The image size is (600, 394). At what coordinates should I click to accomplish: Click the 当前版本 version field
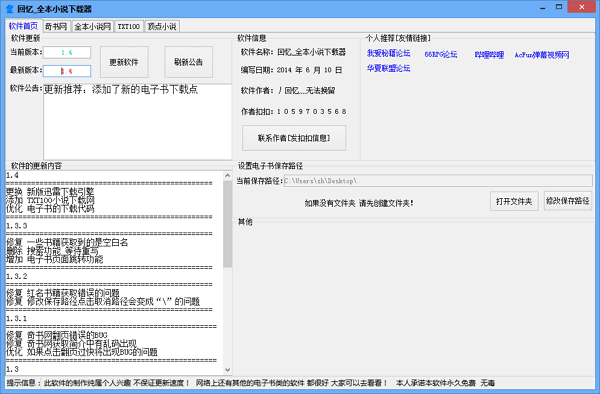tap(67, 52)
